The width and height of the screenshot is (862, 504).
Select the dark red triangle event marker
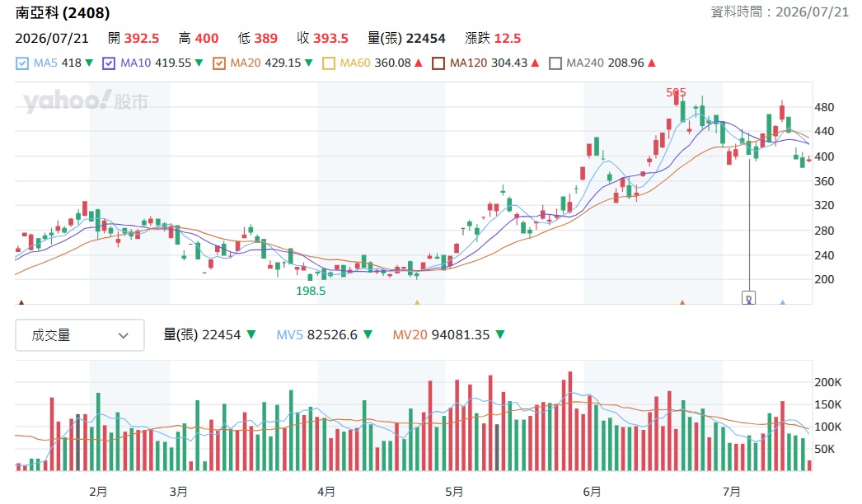[x=21, y=301]
